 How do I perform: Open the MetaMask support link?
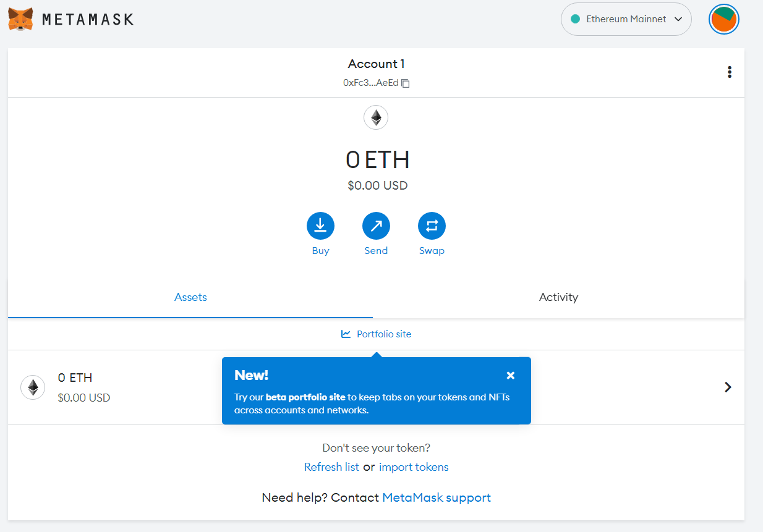click(x=437, y=497)
